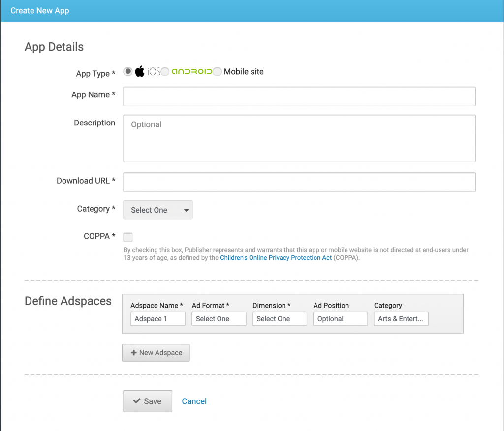Click the Adspace Name field containing Adspace 1
Viewport: 504px width, 431px height.
pos(157,319)
